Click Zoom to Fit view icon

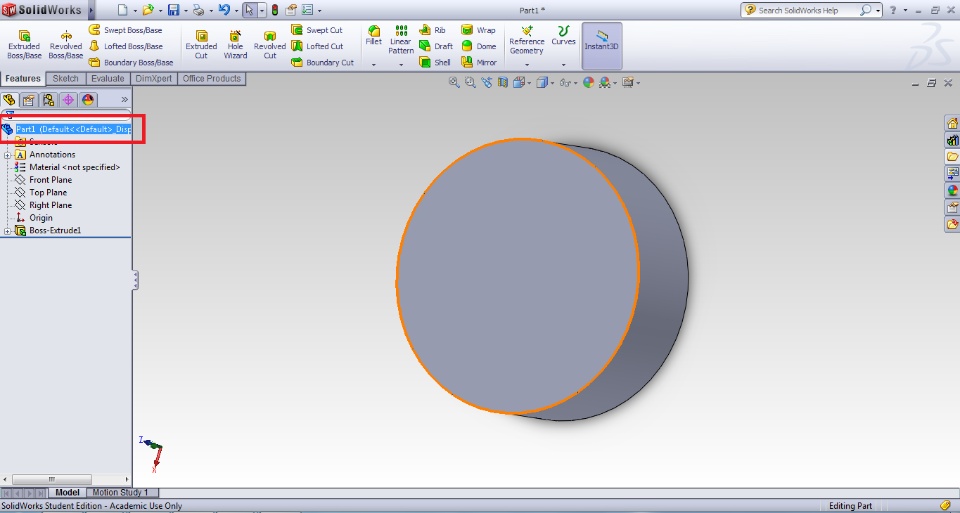(454, 82)
